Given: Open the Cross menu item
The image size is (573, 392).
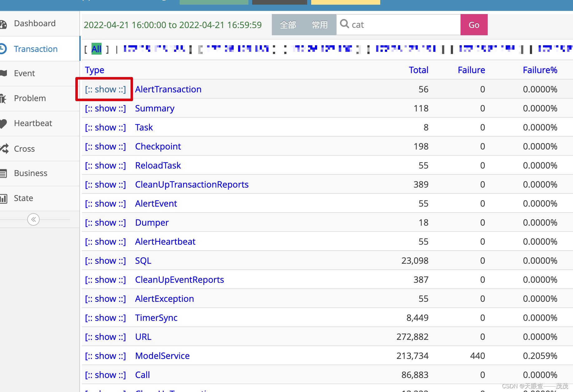Looking at the screenshot, I should [x=24, y=149].
